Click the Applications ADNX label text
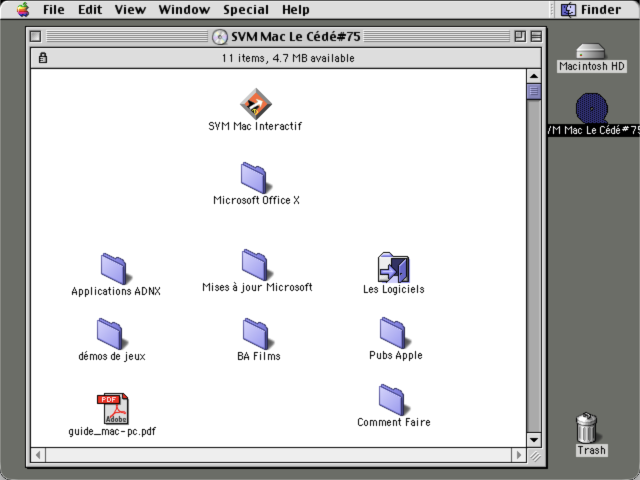Image resolution: width=640 pixels, height=480 pixels. point(116,291)
